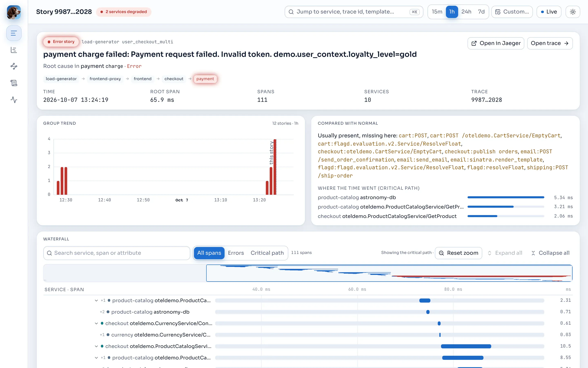
Task: Click the magnifier icon on Reset zoom
Action: (441, 253)
